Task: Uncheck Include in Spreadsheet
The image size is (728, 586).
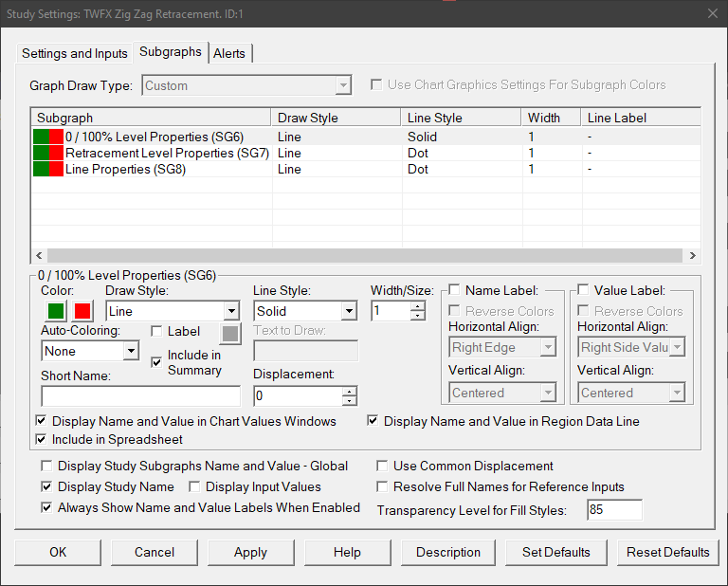Action: coord(42,439)
